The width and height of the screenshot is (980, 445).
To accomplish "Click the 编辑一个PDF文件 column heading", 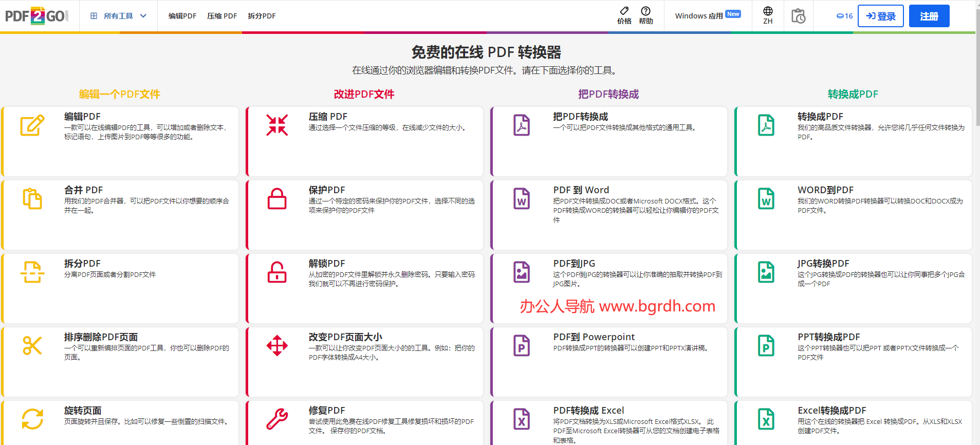I will point(120,94).
